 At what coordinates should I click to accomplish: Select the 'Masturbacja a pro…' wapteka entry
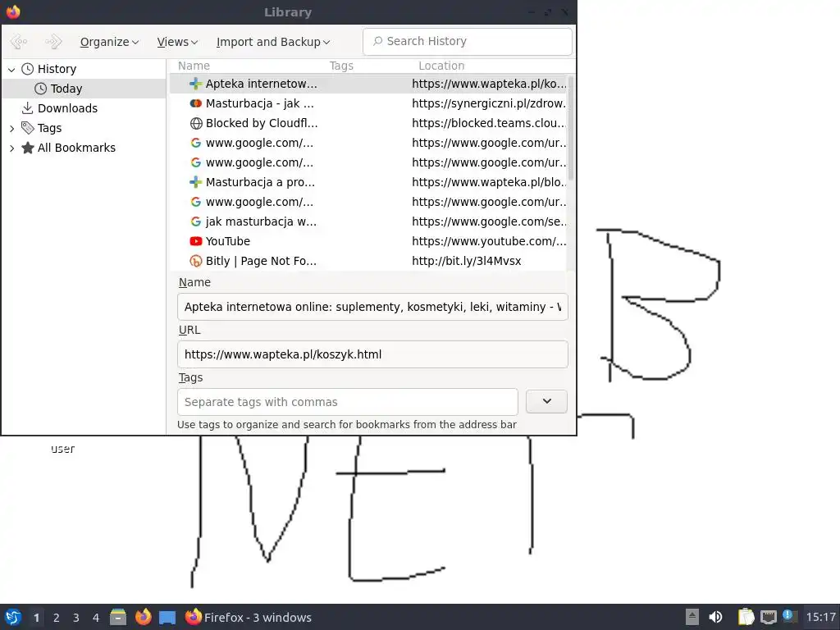coord(368,182)
